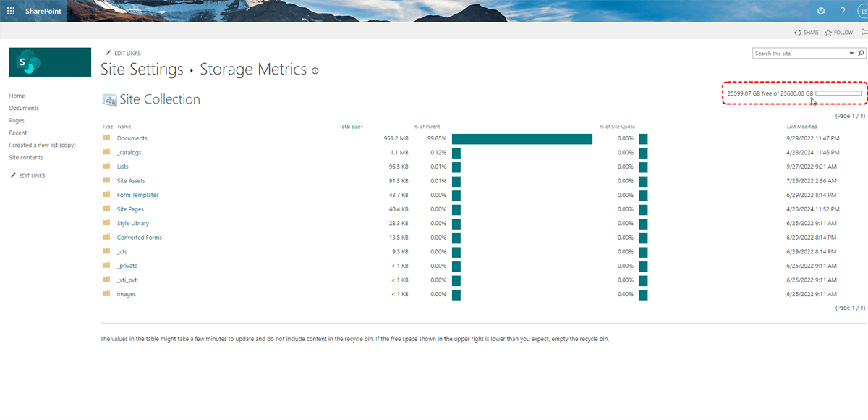Sort by the Total Size column header
Screen dimensions: 868x420
351,127
